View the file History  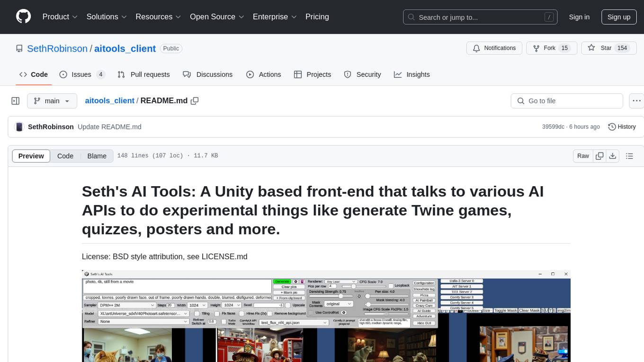(x=622, y=127)
